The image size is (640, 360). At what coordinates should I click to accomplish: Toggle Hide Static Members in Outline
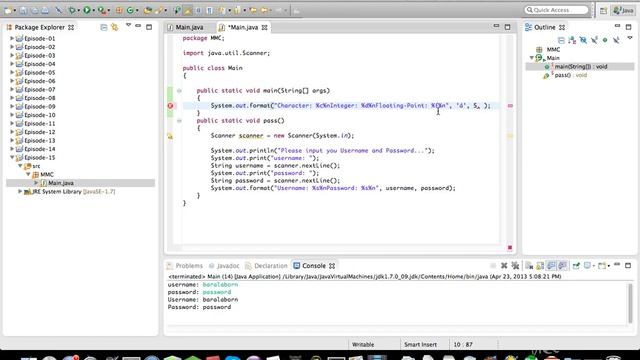594,40
